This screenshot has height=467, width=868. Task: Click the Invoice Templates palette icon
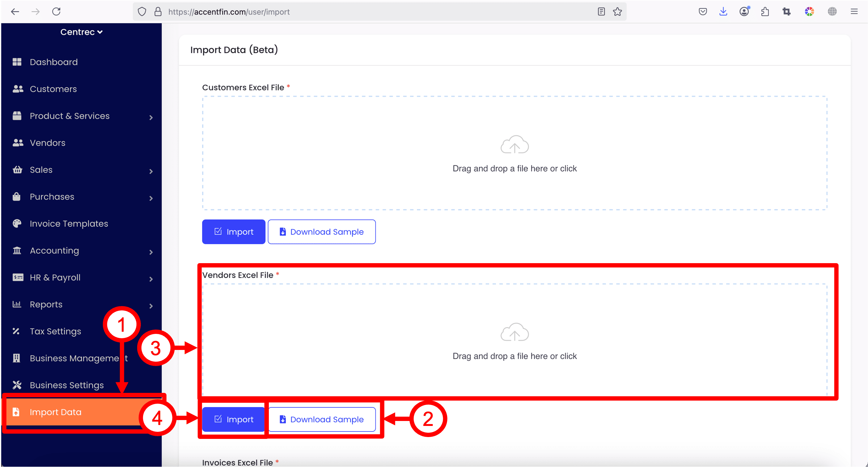point(17,224)
